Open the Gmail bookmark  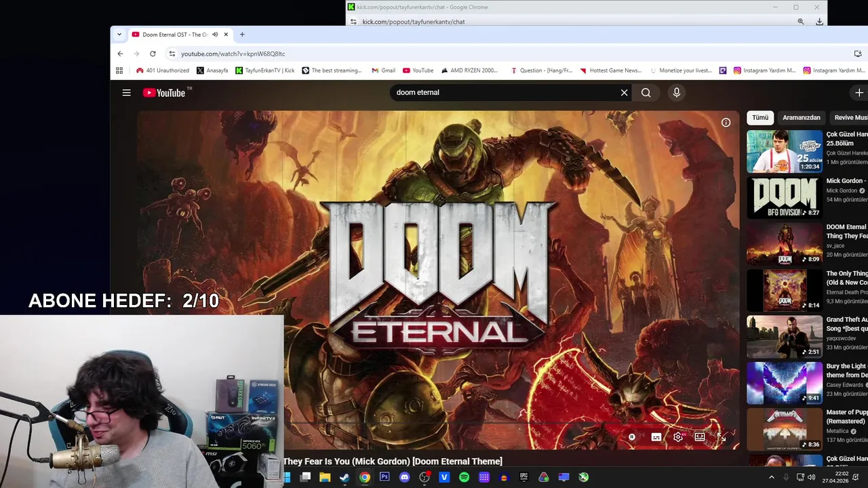[383, 70]
